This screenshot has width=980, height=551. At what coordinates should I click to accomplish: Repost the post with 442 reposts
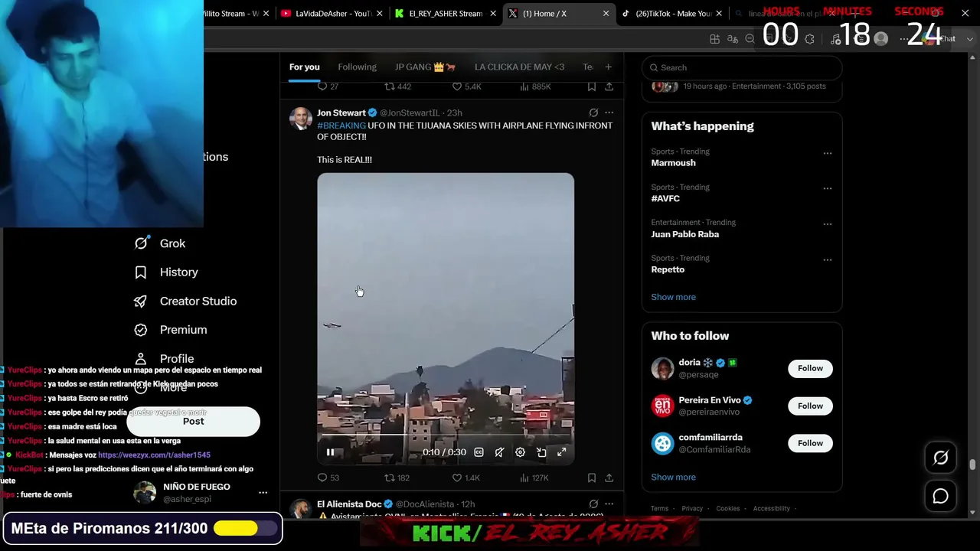click(397, 86)
